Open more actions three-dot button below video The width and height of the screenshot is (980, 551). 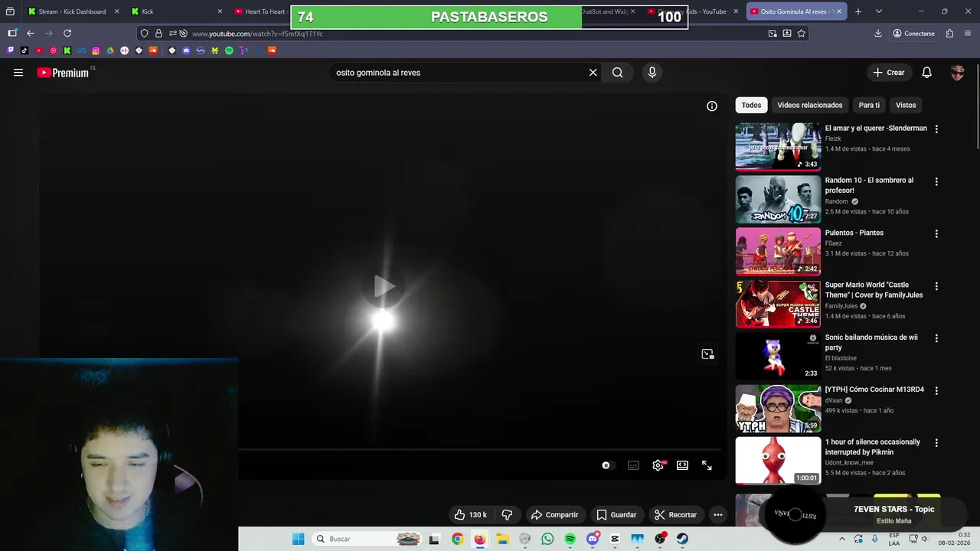pyautogui.click(x=718, y=515)
